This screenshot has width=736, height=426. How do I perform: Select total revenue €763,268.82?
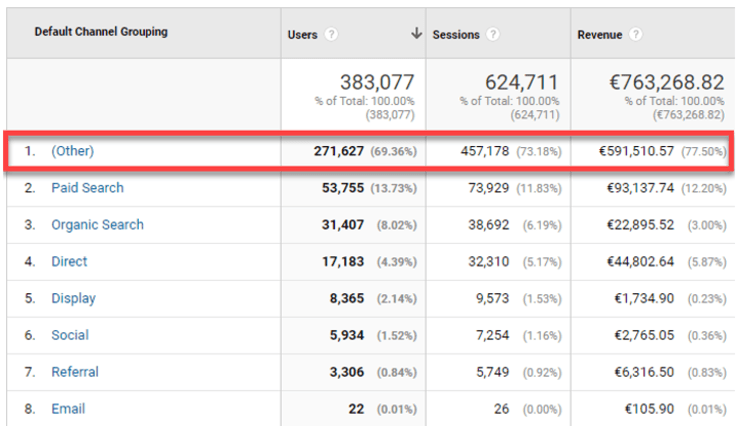click(667, 82)
